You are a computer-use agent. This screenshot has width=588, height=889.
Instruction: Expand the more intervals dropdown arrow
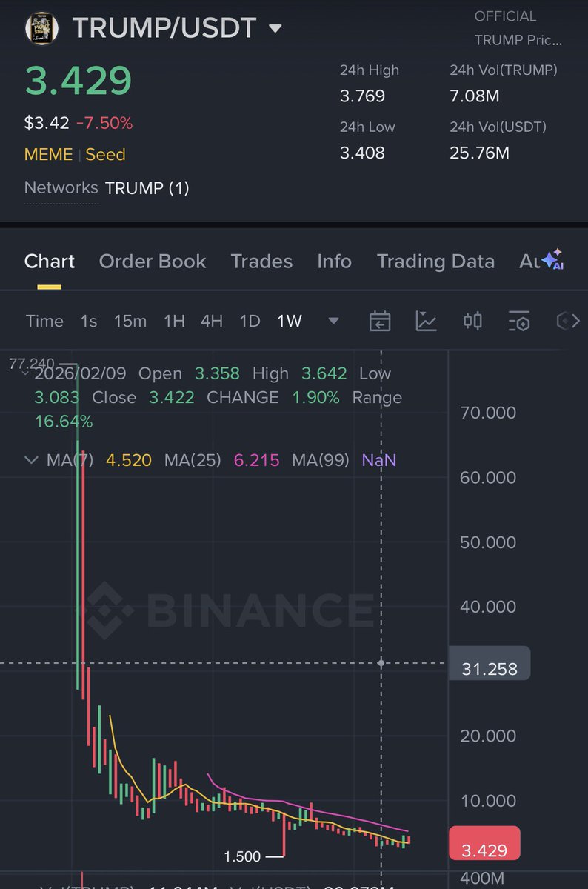[x=333, y=322]
